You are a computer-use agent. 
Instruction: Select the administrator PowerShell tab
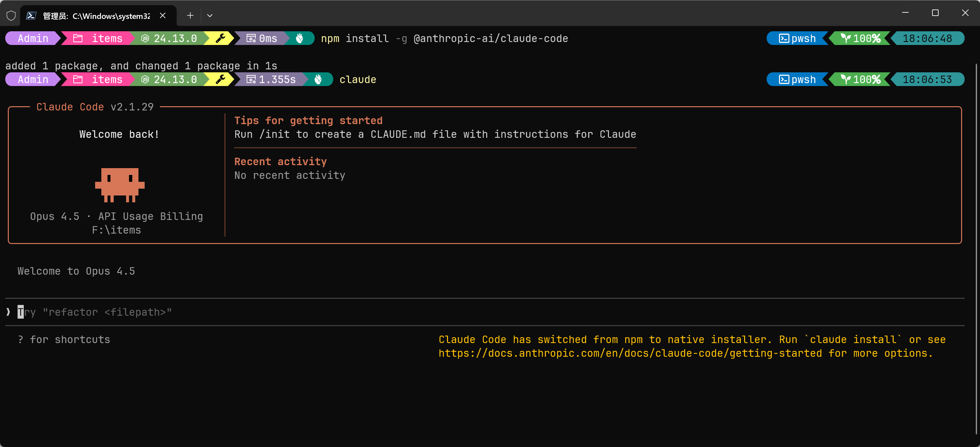96,16
